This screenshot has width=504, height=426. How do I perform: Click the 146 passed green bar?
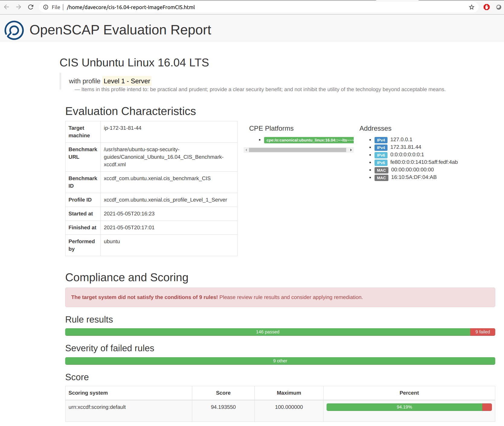(268, 332)
